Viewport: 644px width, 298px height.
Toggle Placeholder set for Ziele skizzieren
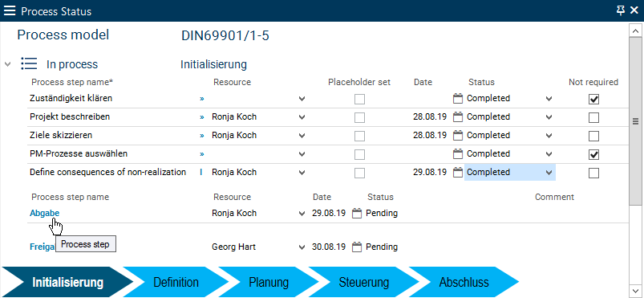click(x=360, y=136)
